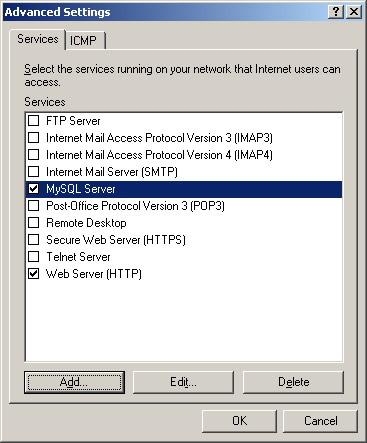The image size is (367, 443).
Task: Delete the selected service
Action: click(293, 382)
